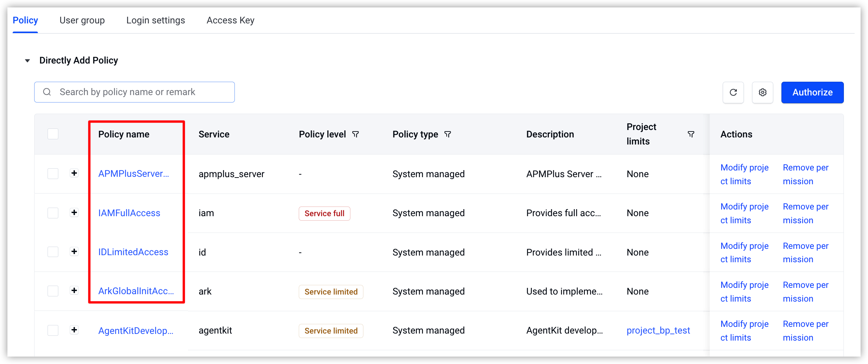Click the apmplus_server service cell
This screenshot has width=868, height=364.
point(231,174)
